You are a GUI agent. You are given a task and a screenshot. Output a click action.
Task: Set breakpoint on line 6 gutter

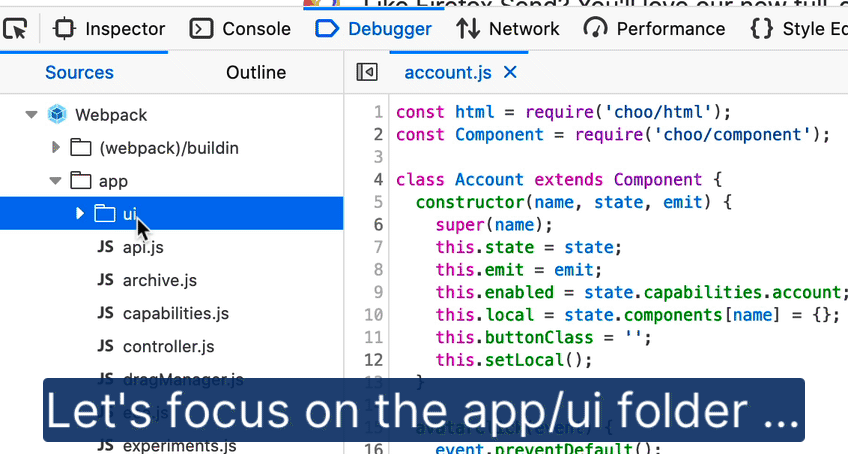378,225
